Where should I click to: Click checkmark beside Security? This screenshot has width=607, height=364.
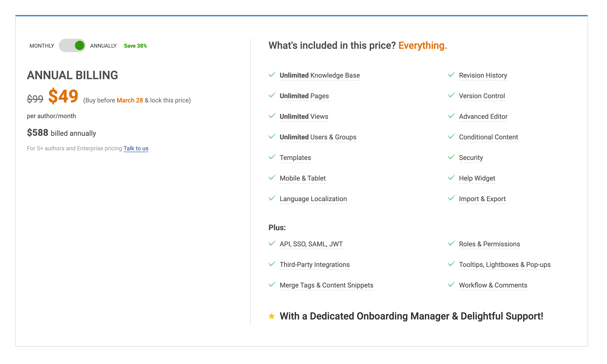452,157
